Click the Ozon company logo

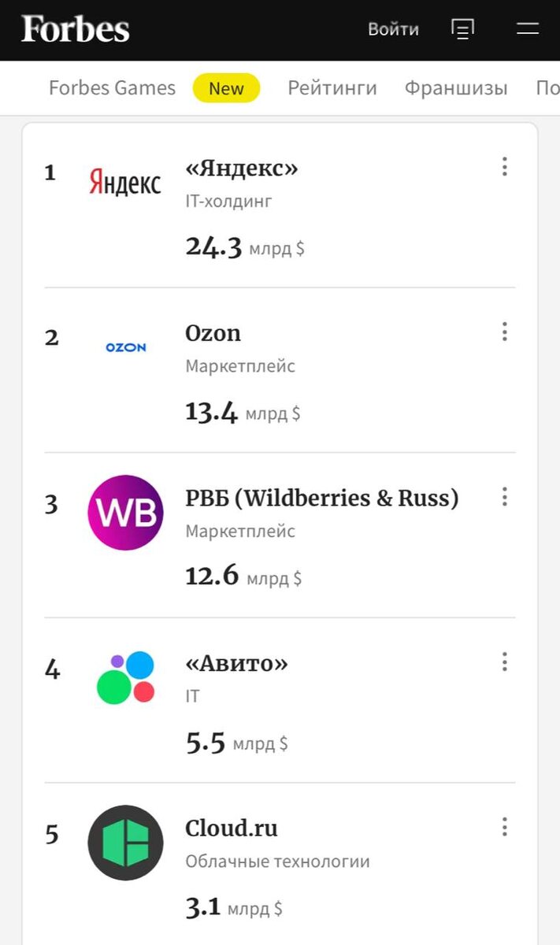tap(125, 347)
